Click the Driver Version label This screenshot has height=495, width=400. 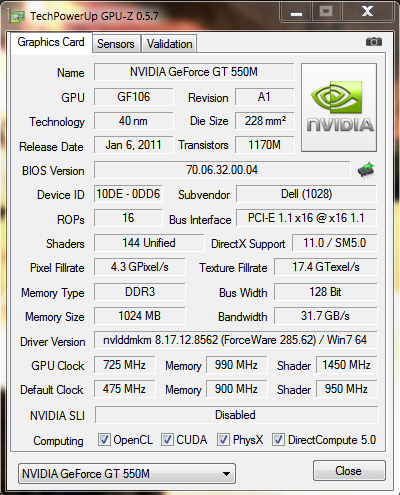tap(53, 342)
